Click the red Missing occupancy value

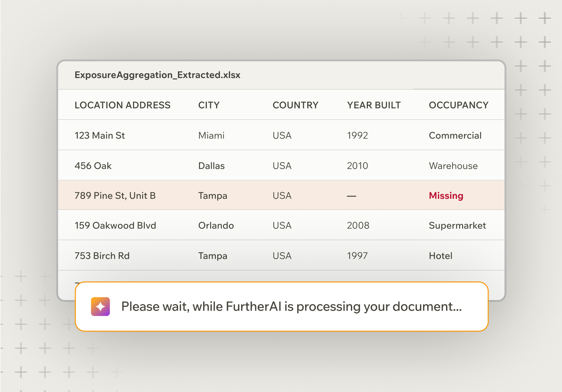coord(446,196)
